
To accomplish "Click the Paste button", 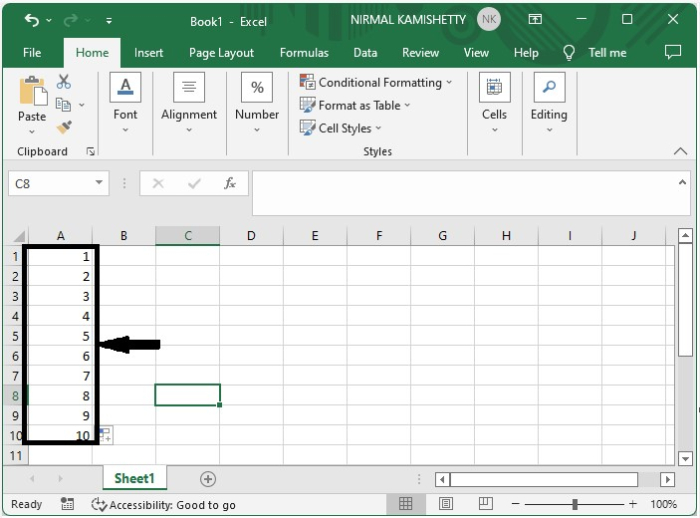I will (32, 105).
